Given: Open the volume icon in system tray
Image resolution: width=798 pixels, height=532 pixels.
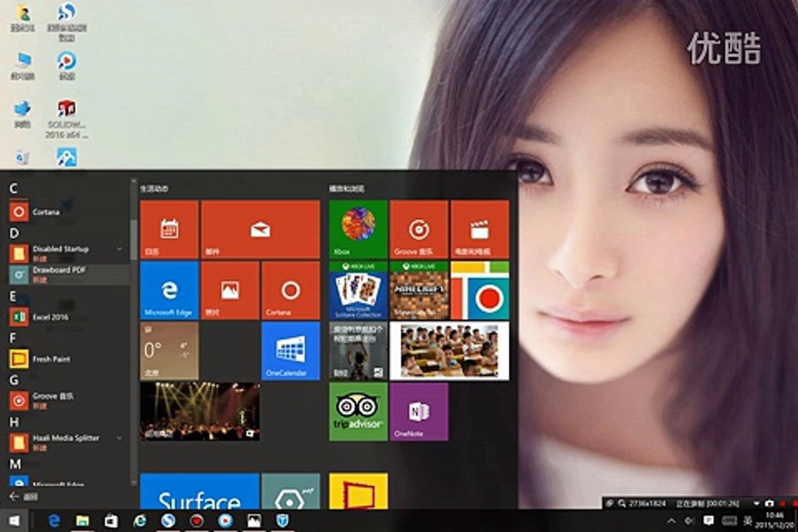Looking at the screenshot, I should tap(689, 521).
